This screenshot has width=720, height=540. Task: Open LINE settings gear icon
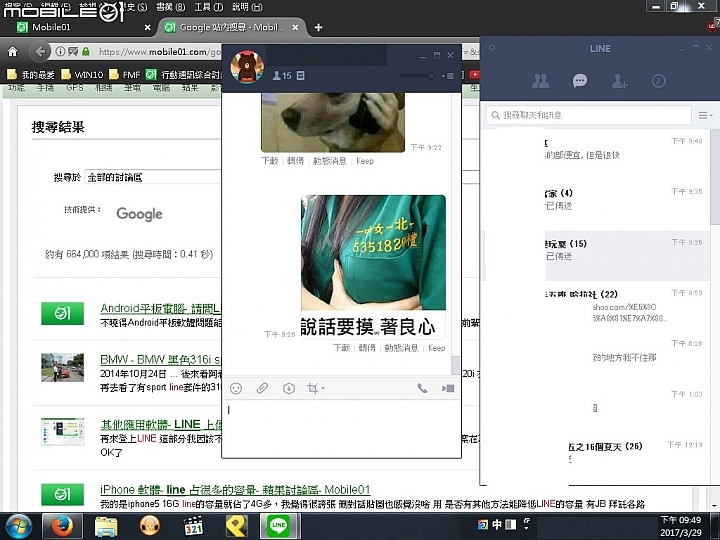(x=492, y=47)
